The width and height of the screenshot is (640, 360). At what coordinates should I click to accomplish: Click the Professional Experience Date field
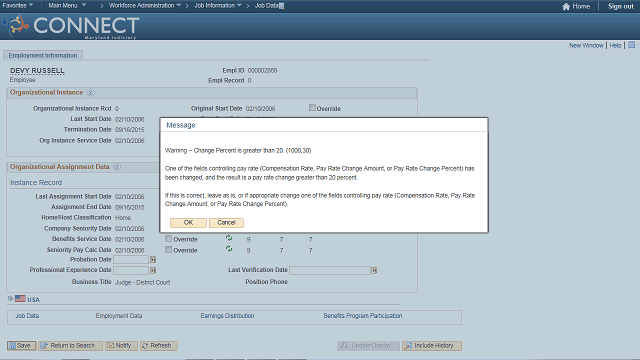[x=131, y=270]
